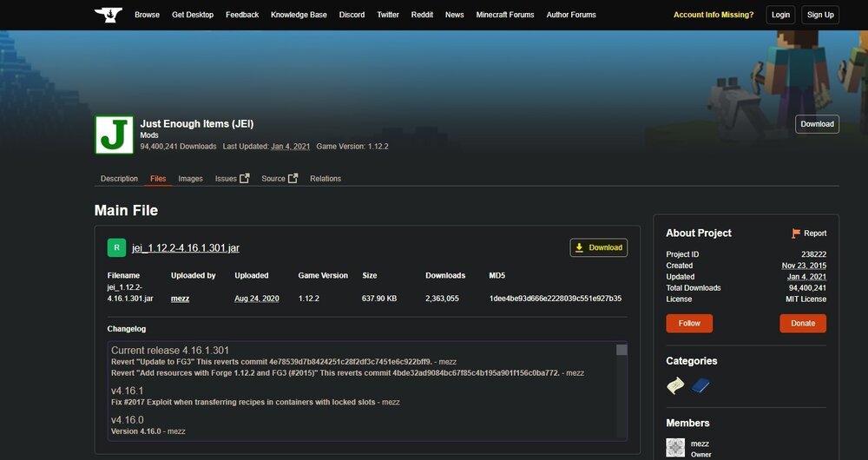Follow the project with the Follow button

[x=689, y=323]
